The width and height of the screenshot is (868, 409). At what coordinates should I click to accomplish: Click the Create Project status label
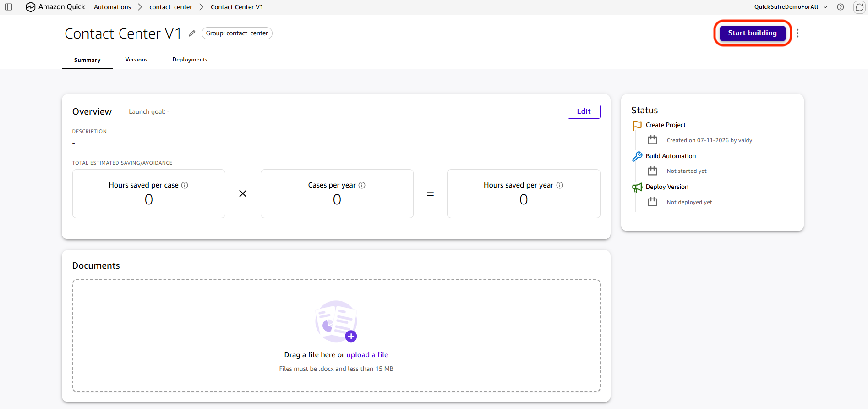tap(666, 125)
